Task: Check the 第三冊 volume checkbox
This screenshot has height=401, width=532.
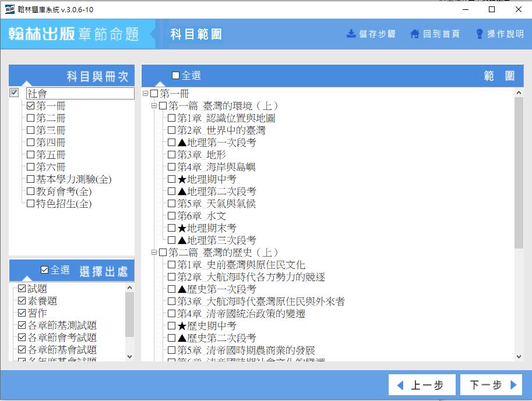Action: [30, 130]
